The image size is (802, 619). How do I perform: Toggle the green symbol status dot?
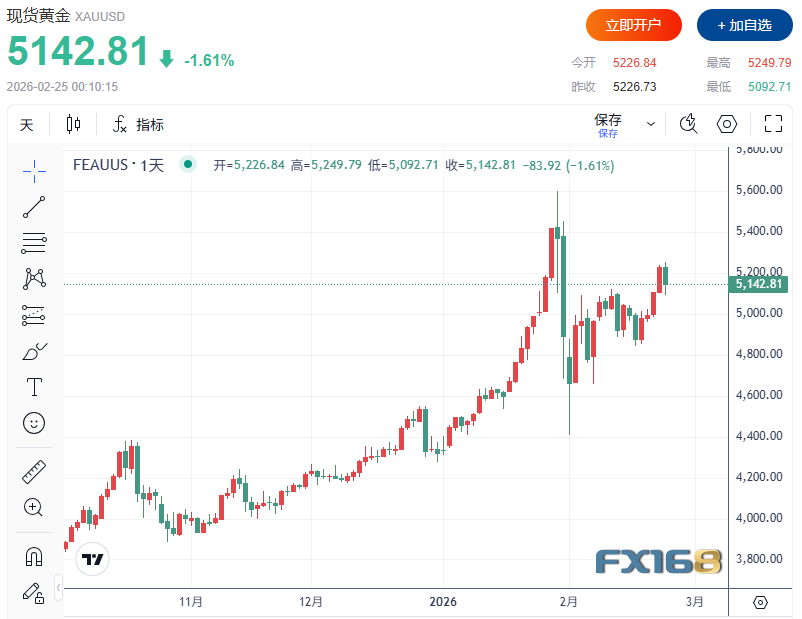point(187,165)
